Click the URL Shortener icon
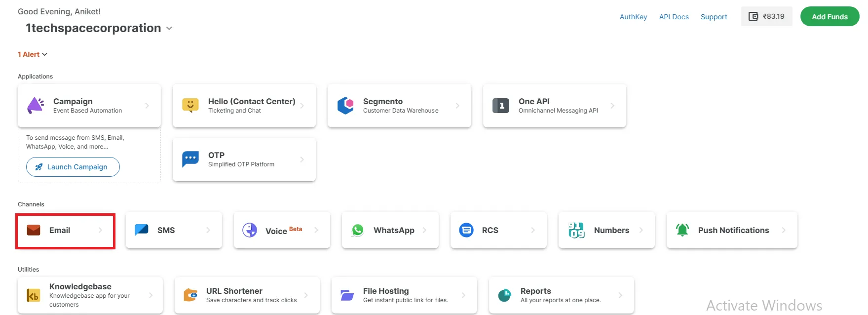The width and height of the screenshot is (868, 315). pyautogui.click(x=190, y=295)
